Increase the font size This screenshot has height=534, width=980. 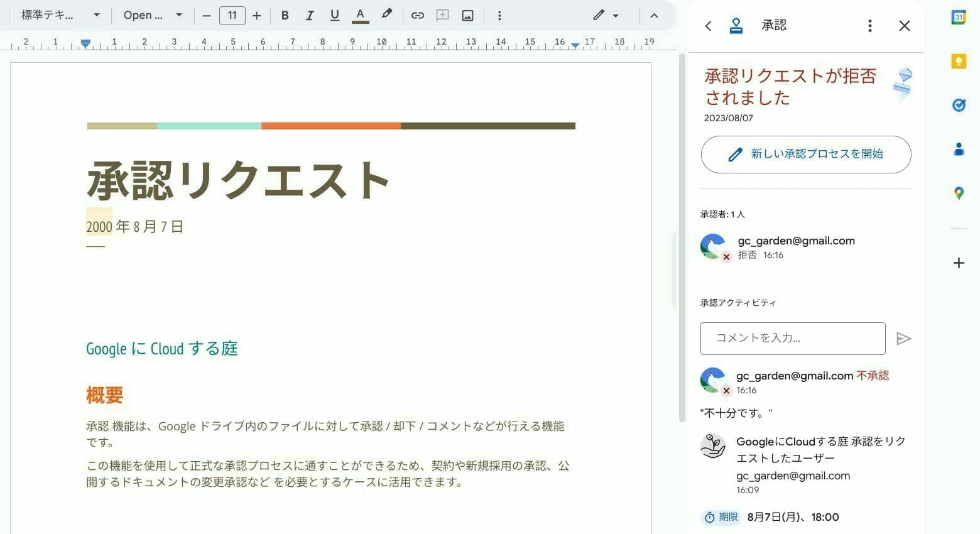click(x=256, y=16)
